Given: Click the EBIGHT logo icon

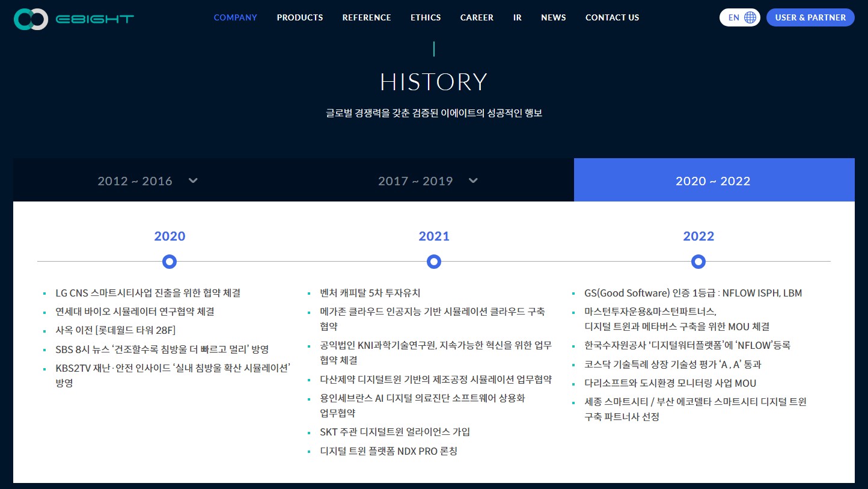Looking at the screenshot, I should [x=31, y=19].
